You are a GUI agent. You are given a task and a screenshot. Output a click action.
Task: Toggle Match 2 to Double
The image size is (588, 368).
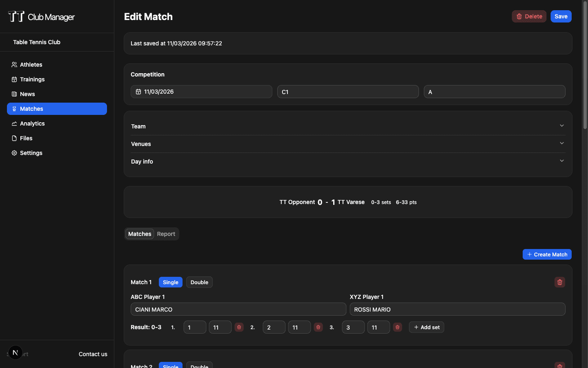point(199,366)
